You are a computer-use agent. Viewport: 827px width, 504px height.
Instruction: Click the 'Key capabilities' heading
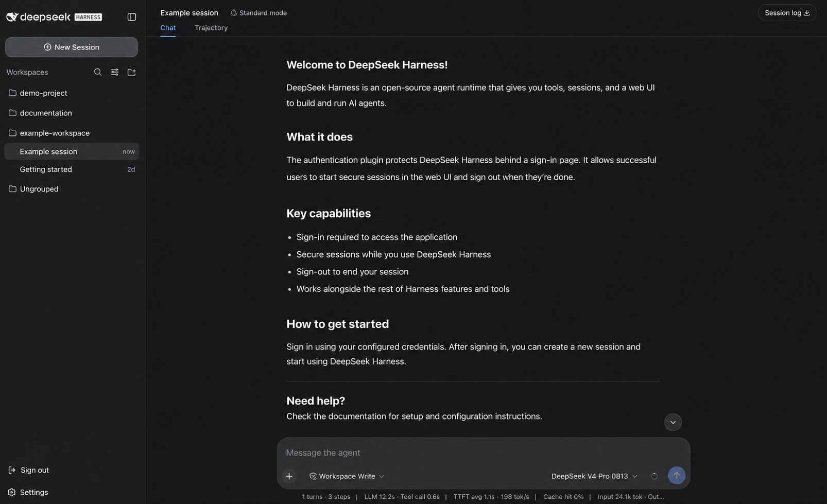[329, 213]
